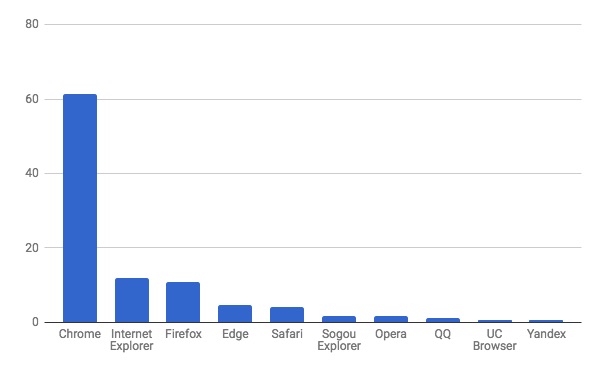This screenshot has width=600, height=371.
Task: Click the UC Browser axis label
Action: [x=495, y=340]
